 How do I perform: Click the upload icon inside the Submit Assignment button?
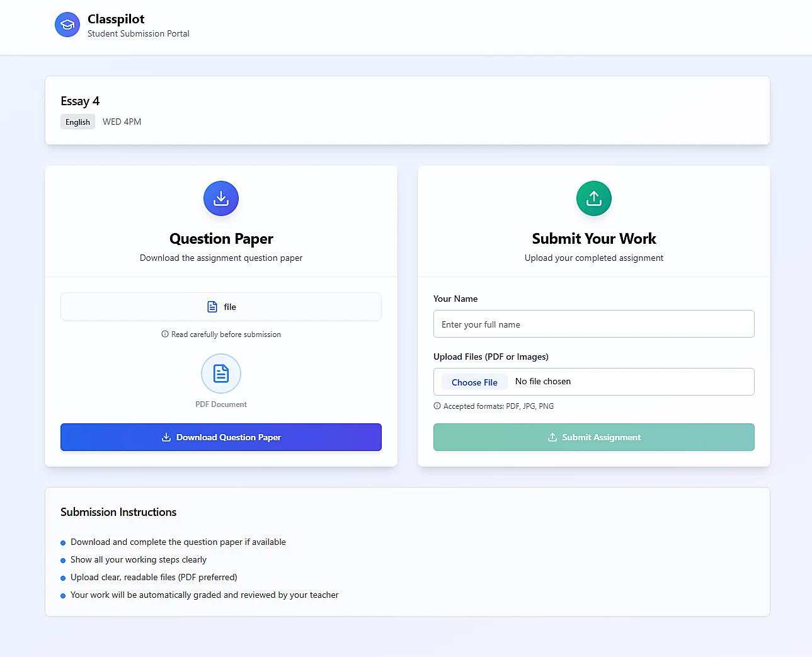pyautogui.click(x=552, y=437)
